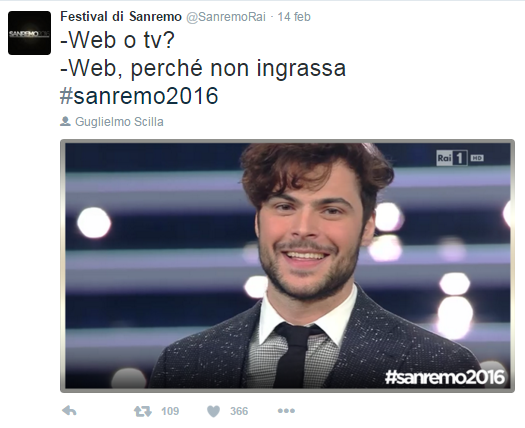This screenshot has width=525, height=428.
Task: Click the line '-Web, perché non ingrassa'
Action: tap(203, 68)
